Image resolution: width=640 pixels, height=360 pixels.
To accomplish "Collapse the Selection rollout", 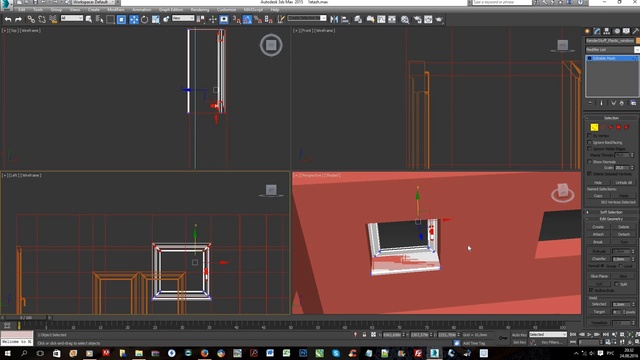I will (x=611, y=118).
